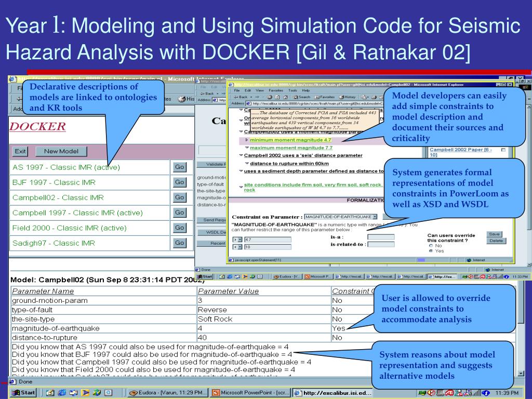Open the MAGNITUDE-OF-EARTHQUAKE parameter dropdown
The width and height of the screenshot is (532, 399).
(x=375, y=217)
